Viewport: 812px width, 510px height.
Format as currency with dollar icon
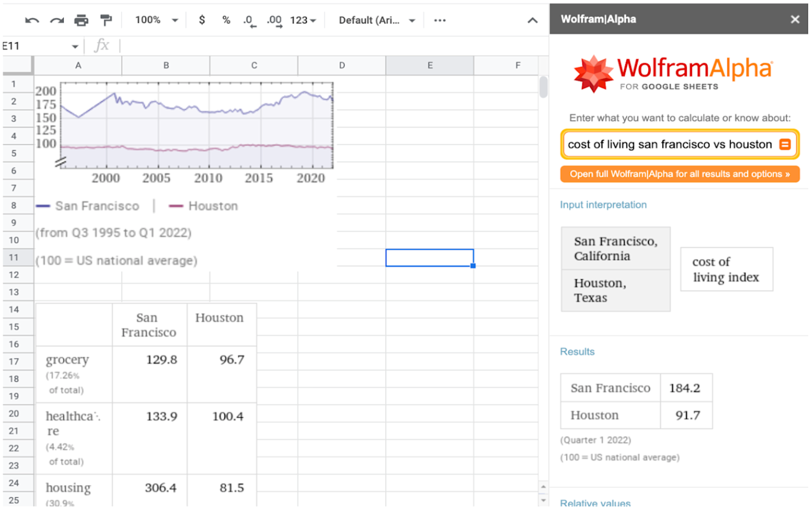(202, 20)
